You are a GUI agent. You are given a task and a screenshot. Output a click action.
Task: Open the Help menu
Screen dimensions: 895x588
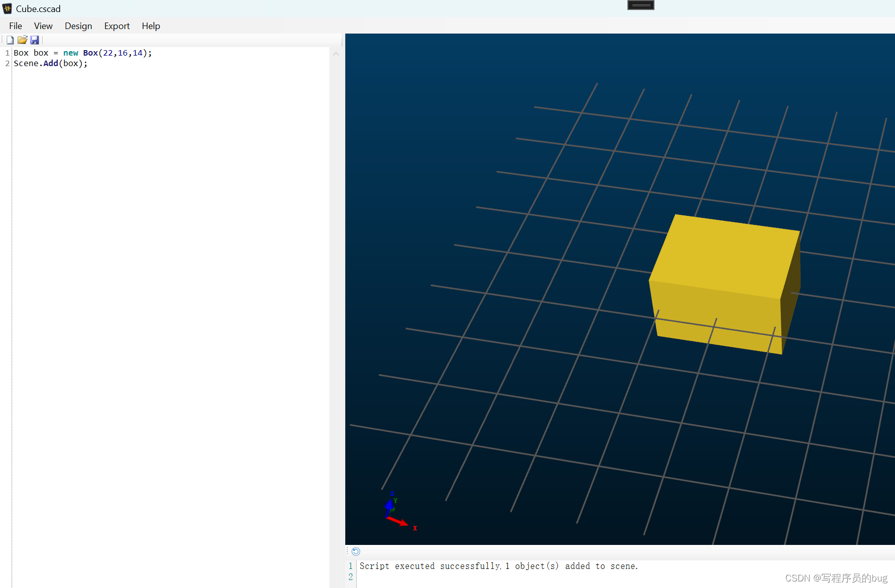[x=151, y=26]
